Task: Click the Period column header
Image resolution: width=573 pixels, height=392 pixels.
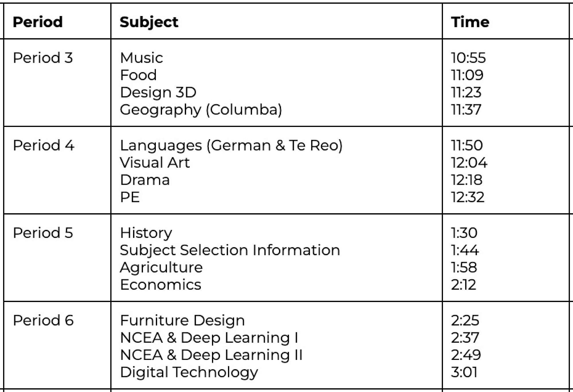Action: (x=38, y=22)
